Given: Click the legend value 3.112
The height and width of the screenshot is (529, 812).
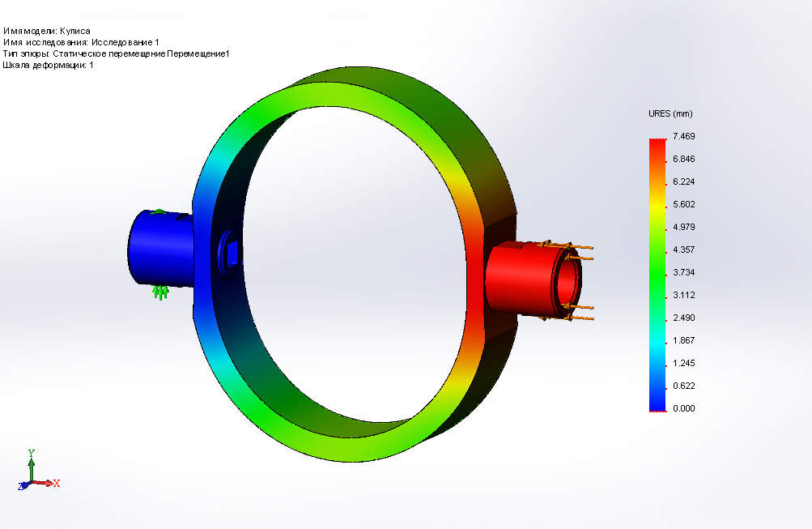Looking at the screenshot, I should click(683, 296).
